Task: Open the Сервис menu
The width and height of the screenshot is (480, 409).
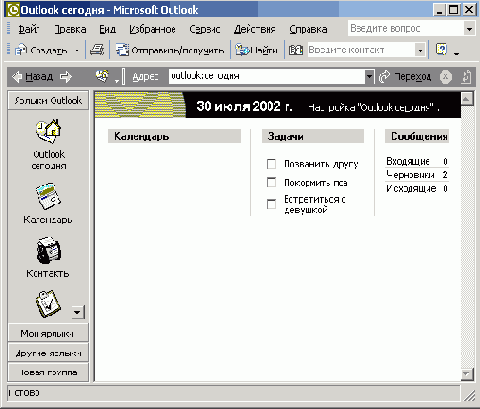Action: click(205, 29)
